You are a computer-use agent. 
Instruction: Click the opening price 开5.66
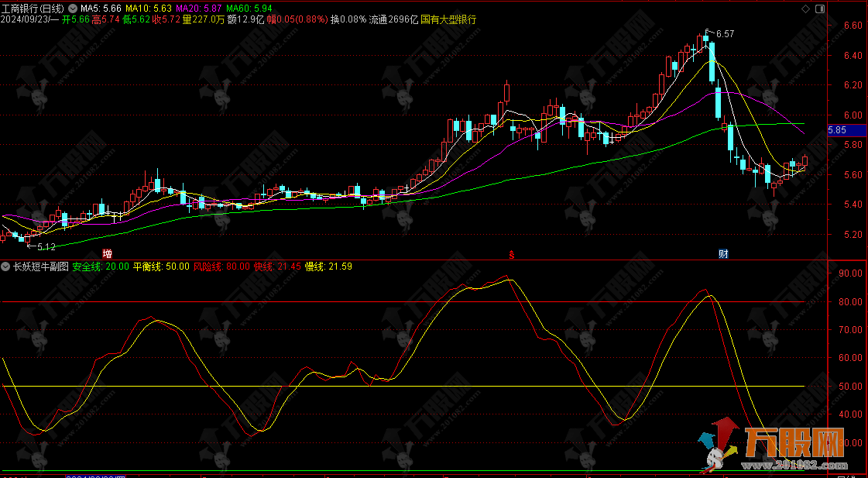pos(76,19)
